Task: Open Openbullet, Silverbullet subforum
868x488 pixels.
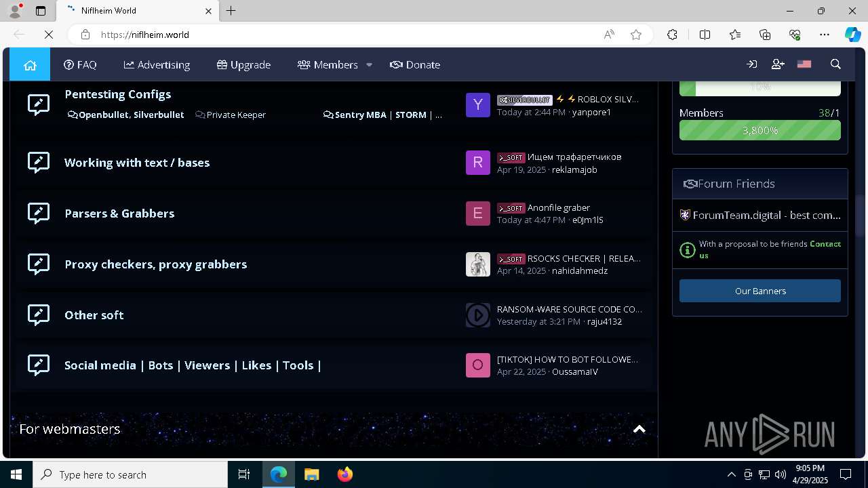Action: point(126,115)
